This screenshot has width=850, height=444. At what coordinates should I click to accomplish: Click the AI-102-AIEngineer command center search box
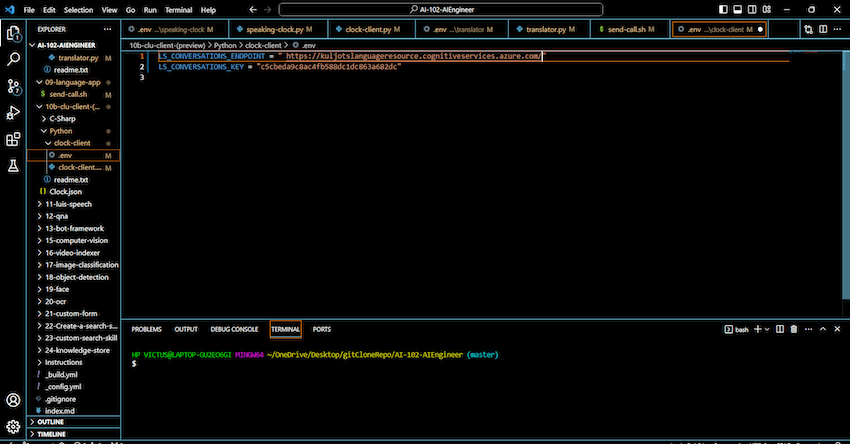pos(441,10)
